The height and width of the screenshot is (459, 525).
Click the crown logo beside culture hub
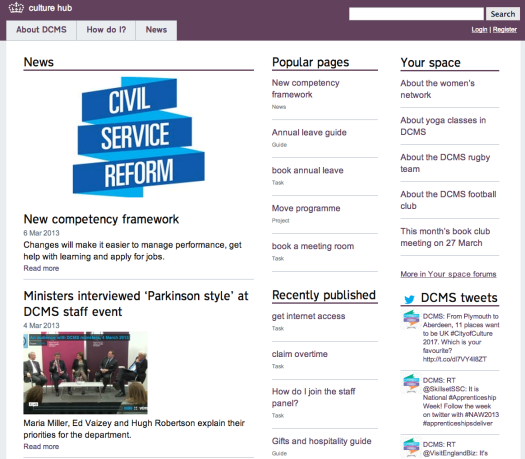[16, 7]
